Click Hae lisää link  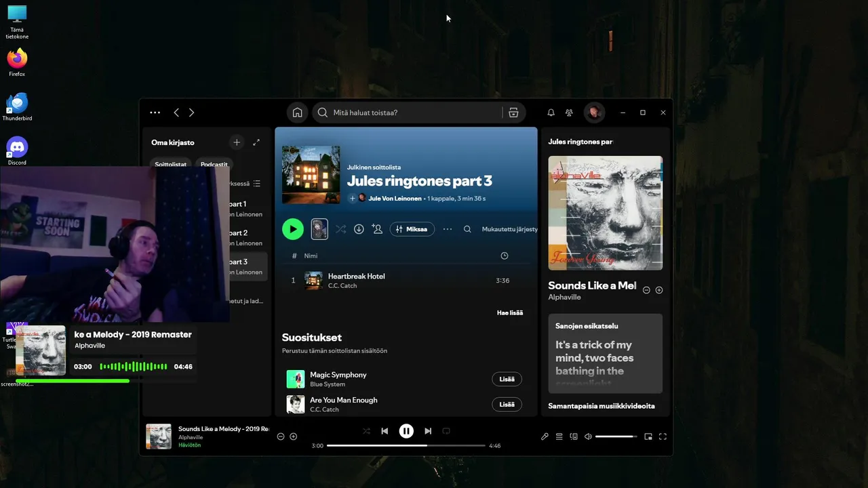(x=510, y=312)
